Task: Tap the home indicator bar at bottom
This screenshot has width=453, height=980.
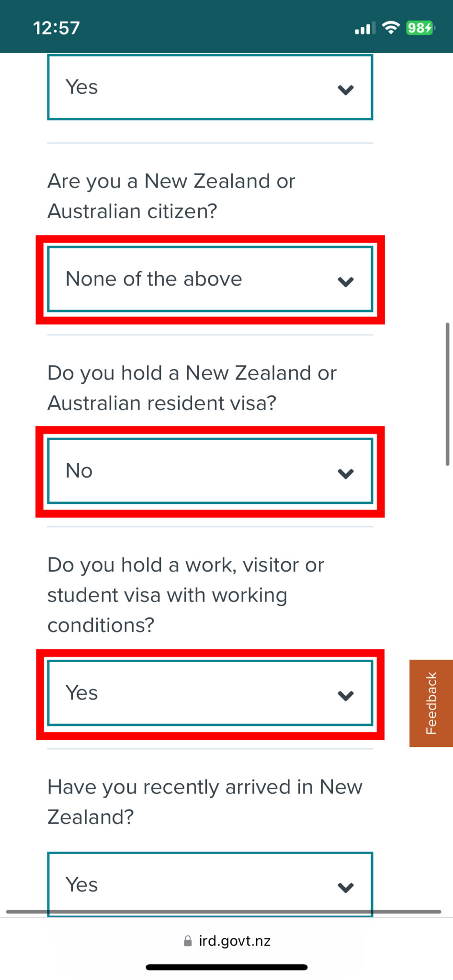Action: tap(226, 967)
